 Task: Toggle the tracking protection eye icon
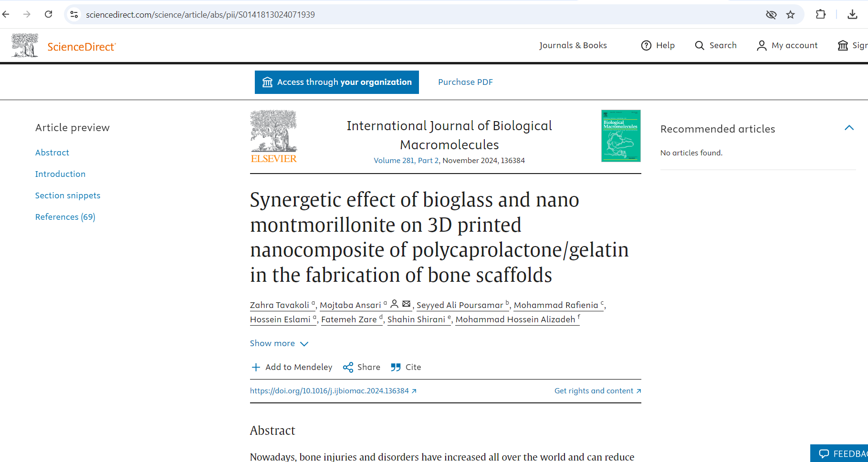[771, 14]
